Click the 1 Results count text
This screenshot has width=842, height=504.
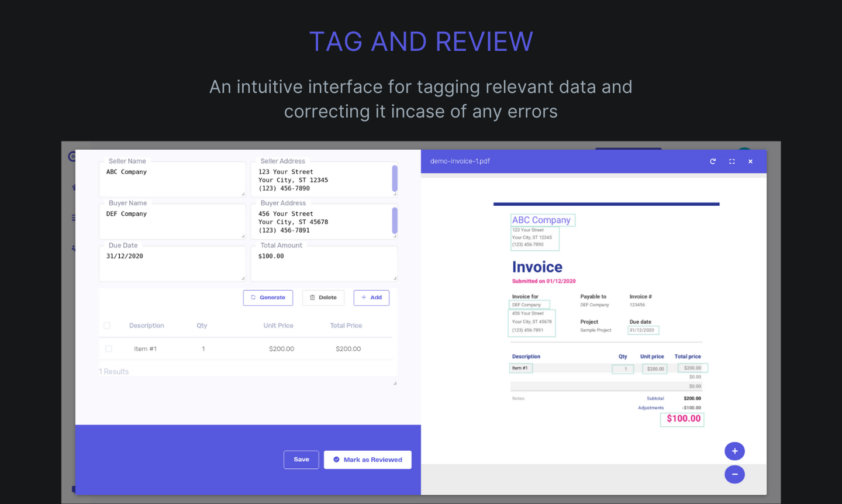pos(114,372)
